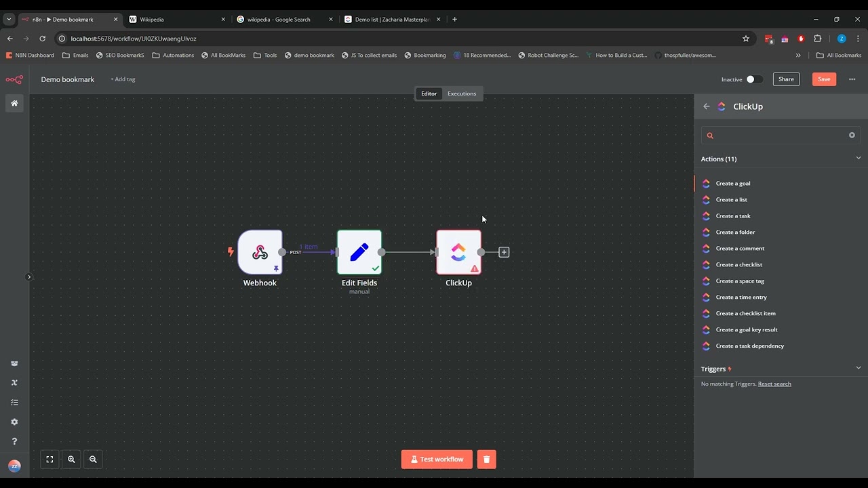Open executions list icon in sidebar
This screenshot has height=488, width=868.
tap(14, 402)
